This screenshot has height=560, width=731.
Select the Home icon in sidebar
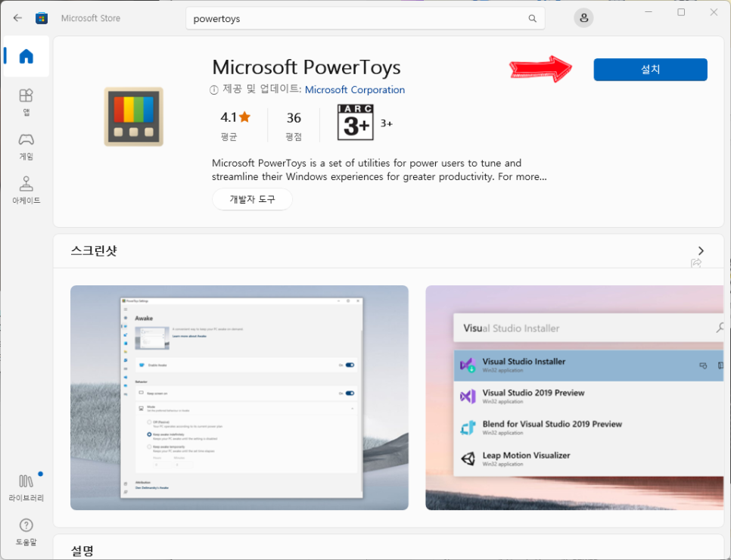[26, 57]
